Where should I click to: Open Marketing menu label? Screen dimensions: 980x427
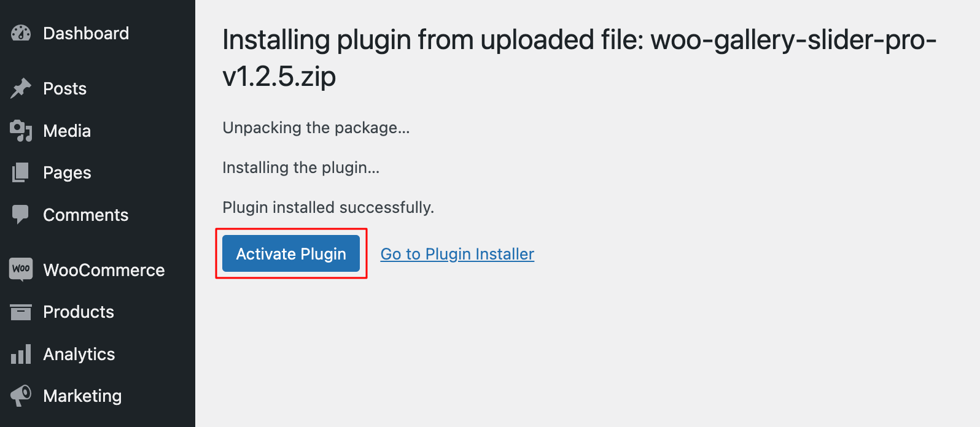[x=82, y=396]
